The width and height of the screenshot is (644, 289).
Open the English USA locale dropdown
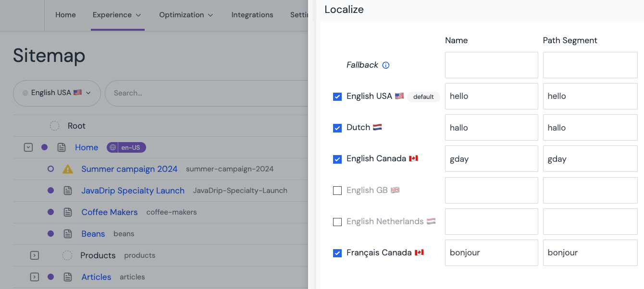pos(57,93)
